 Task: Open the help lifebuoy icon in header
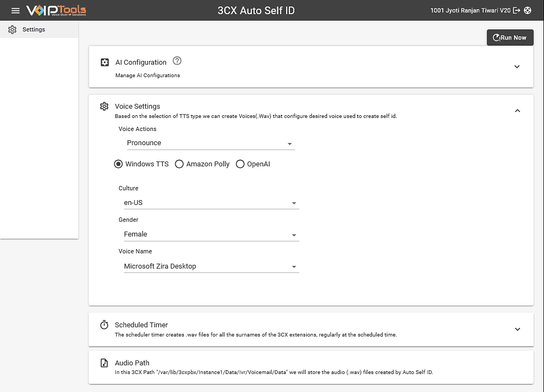[x=527, y=10]
